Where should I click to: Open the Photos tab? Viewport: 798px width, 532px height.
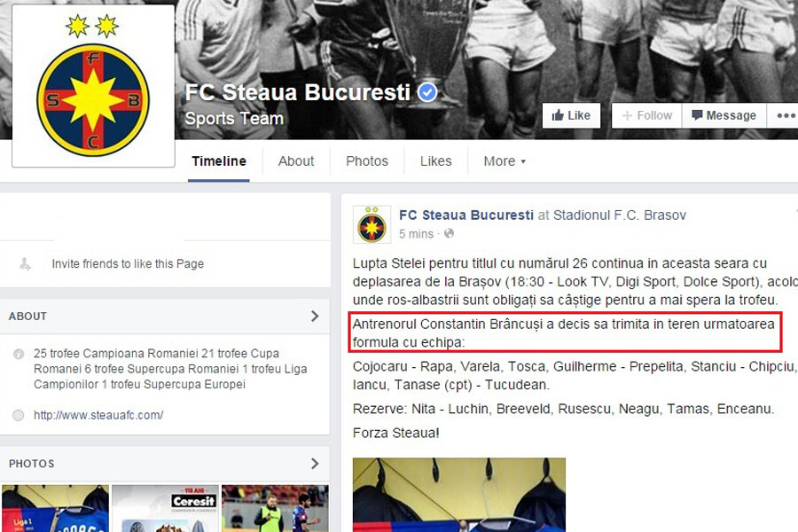click(367, 161)
